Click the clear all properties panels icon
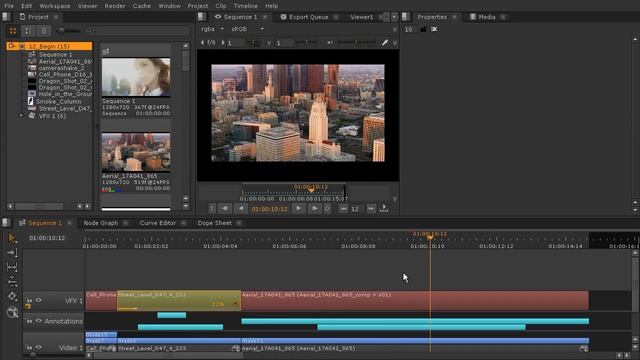The width and height of the screenshot is (640, 360). tap(434, 29)
